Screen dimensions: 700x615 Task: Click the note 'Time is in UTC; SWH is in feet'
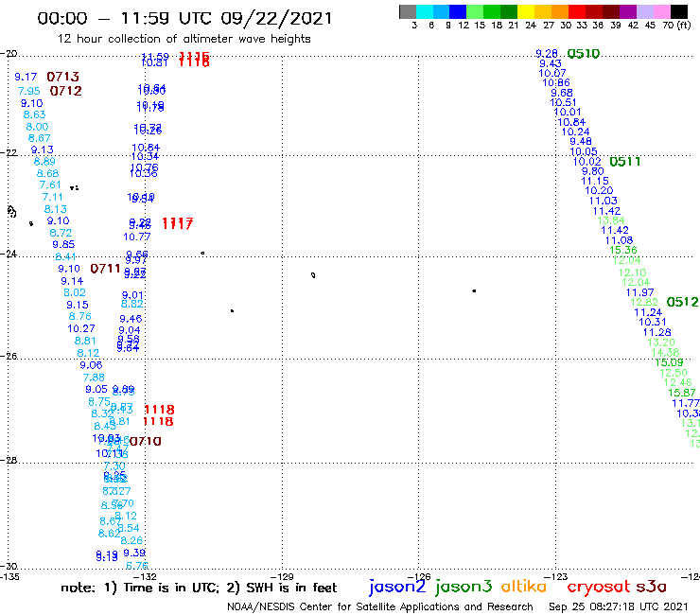click(199, 588)
